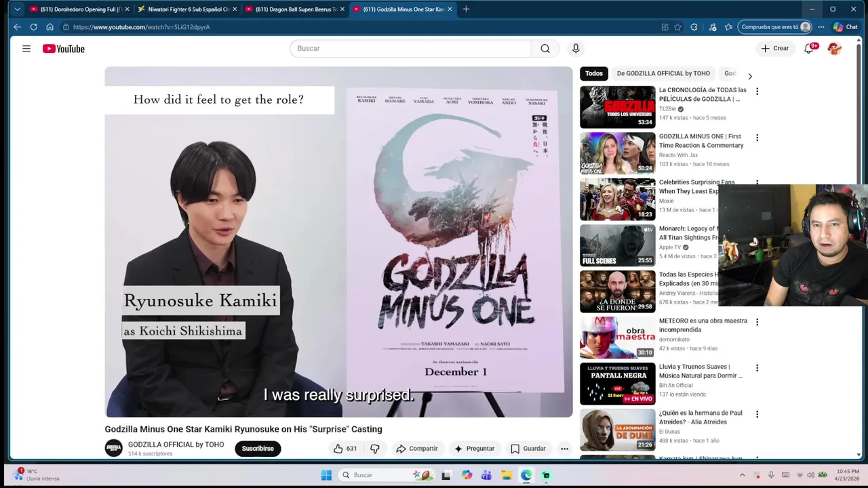The height and width of the screenshot is (488, 868).
Task: Select De GODZILLA OFFICIAL by TOHO chip
Action: click(663, 73)
